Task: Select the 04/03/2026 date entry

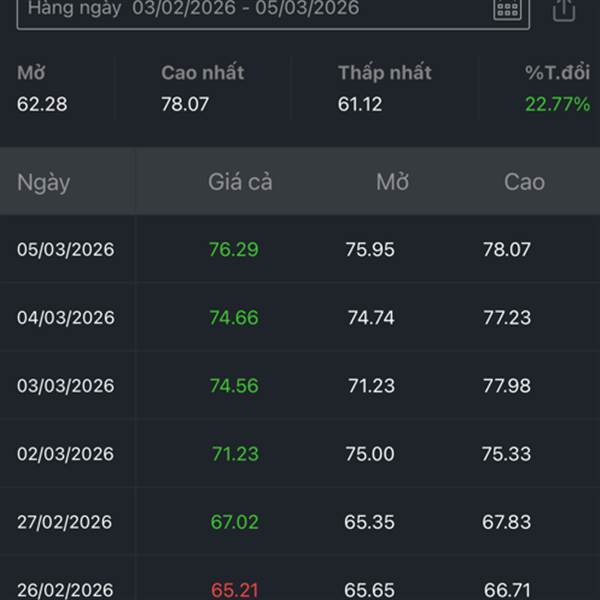Action: pos(66,318)
